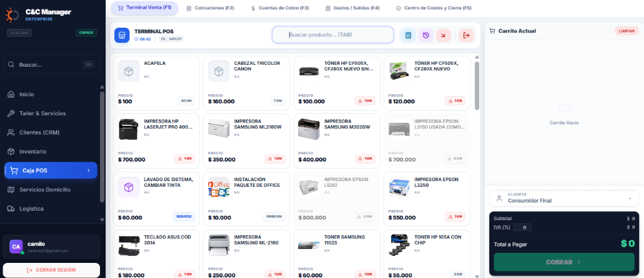Click the red diagonal arrow icon
644x278 pixels.
[443, 35]
